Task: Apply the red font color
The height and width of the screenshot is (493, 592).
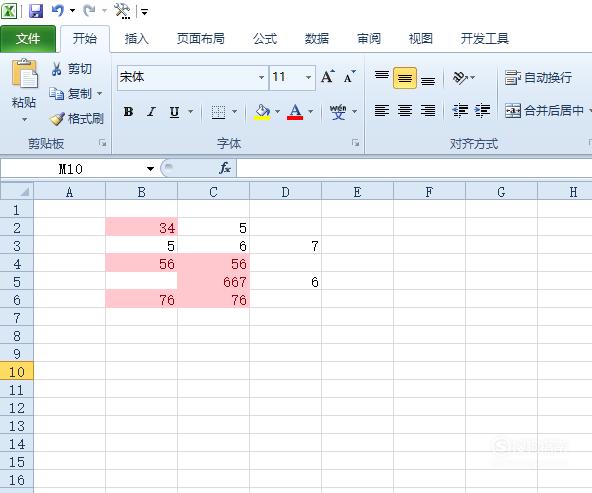Action: pyautogui.click(x=295, y=112)
